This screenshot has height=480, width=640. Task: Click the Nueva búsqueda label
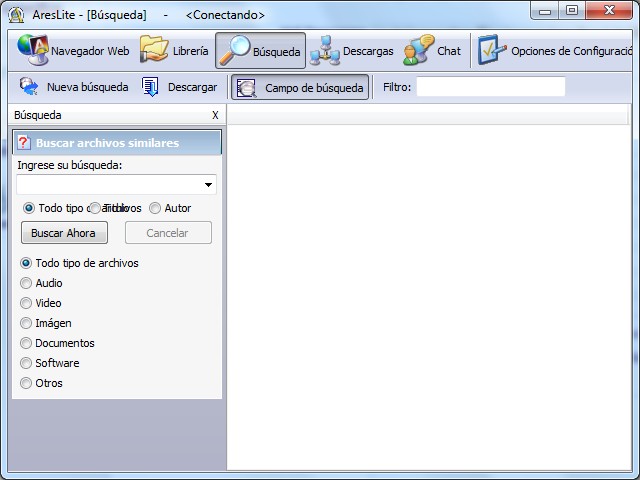coord(87,87)
